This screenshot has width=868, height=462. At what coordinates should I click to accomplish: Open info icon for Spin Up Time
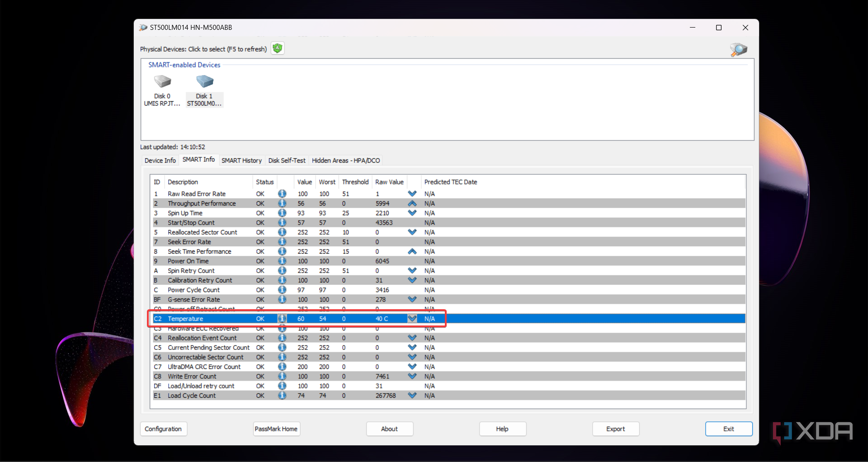pyautogui.click(x=282, y=213)
